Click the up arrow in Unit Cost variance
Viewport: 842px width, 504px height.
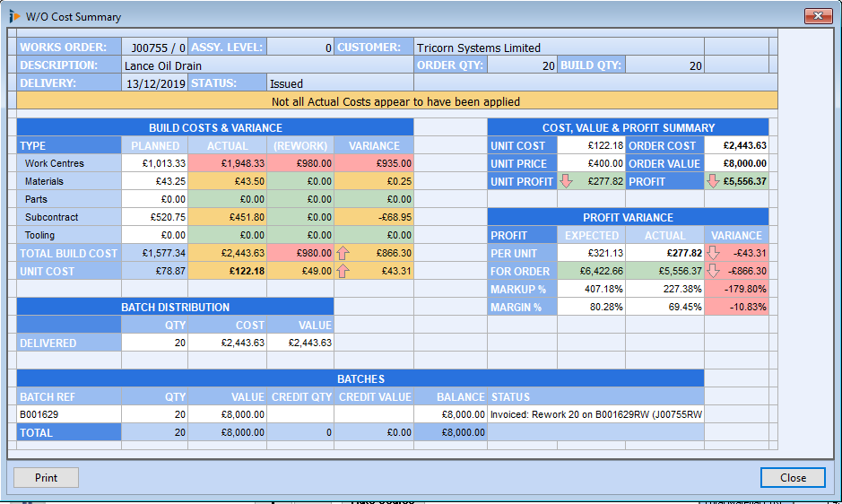tap(343, 272)
